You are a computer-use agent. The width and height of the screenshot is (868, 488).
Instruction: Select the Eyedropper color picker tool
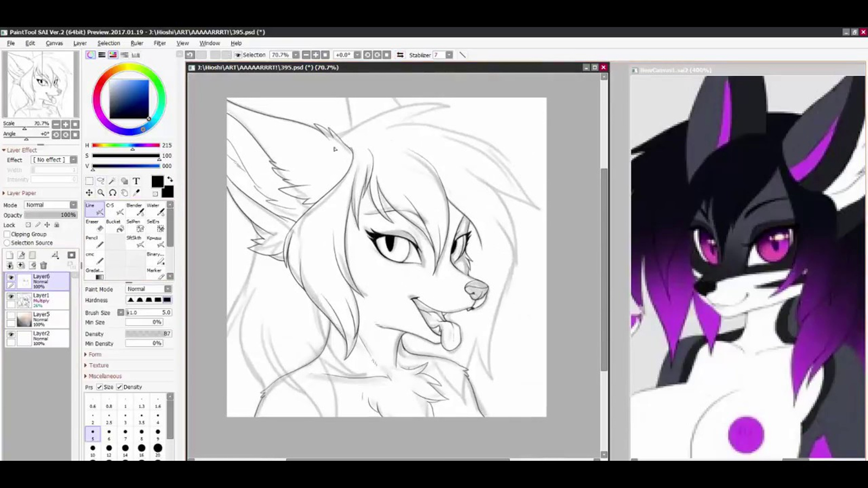point(136,192)
